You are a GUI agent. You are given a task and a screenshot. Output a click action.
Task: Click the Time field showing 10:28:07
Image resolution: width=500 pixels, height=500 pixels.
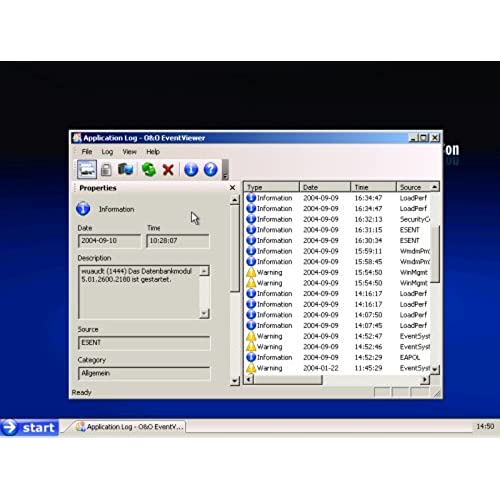178,241
